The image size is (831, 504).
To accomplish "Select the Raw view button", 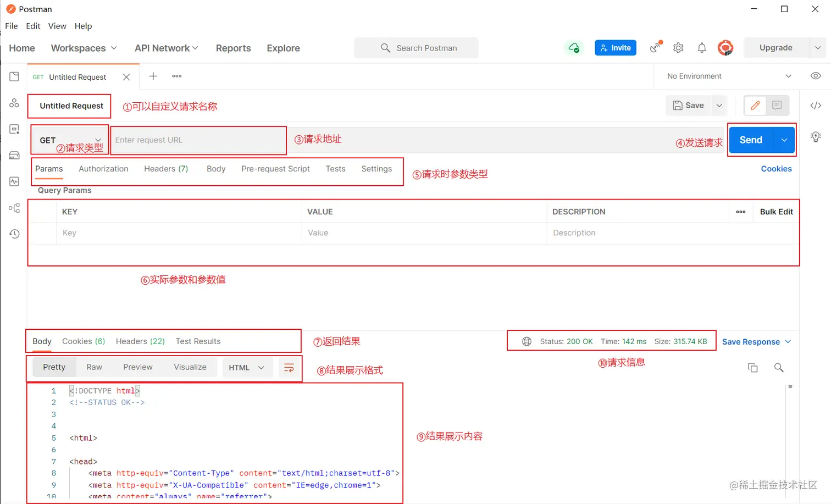I will point(94,367).
